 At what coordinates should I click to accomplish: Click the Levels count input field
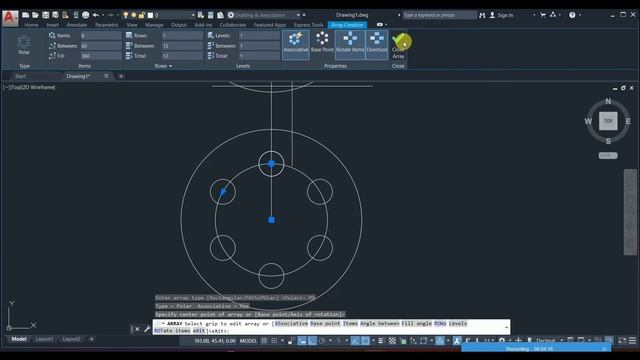click(x=259, y=36)
